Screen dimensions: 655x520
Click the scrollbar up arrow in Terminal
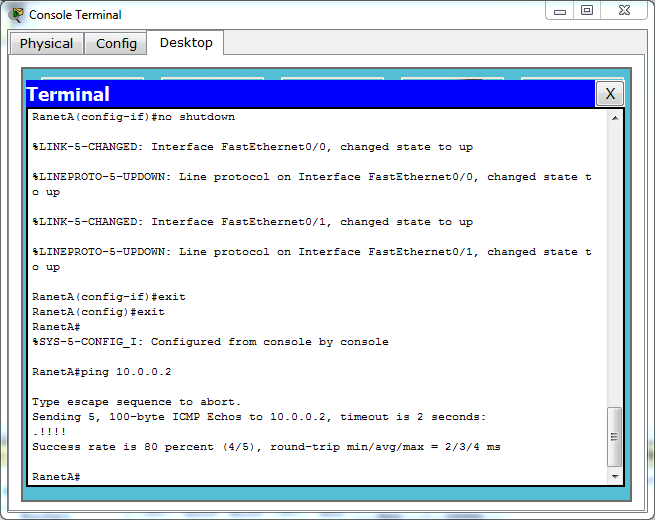tap(615, 118)
